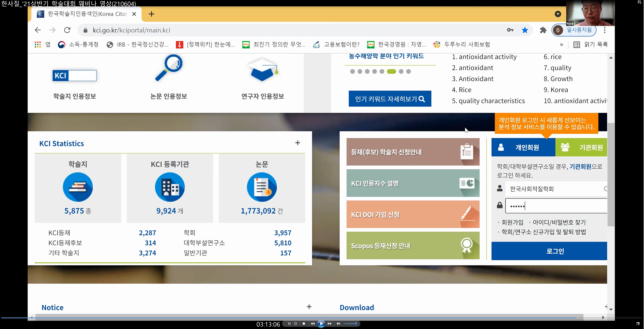Click the blue 로그인 button

[x=549, y=251]
